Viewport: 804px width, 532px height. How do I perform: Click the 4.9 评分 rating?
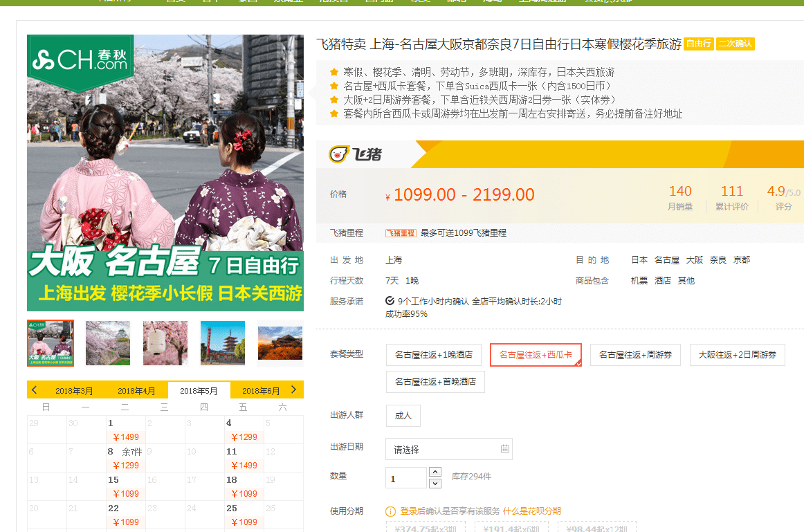tap(783, 198)
